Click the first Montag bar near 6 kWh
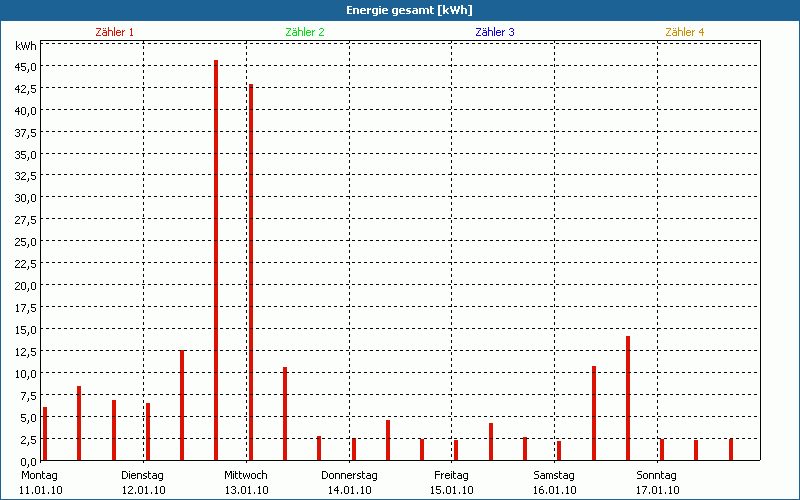800x500 pixels. tap(45, 434)
